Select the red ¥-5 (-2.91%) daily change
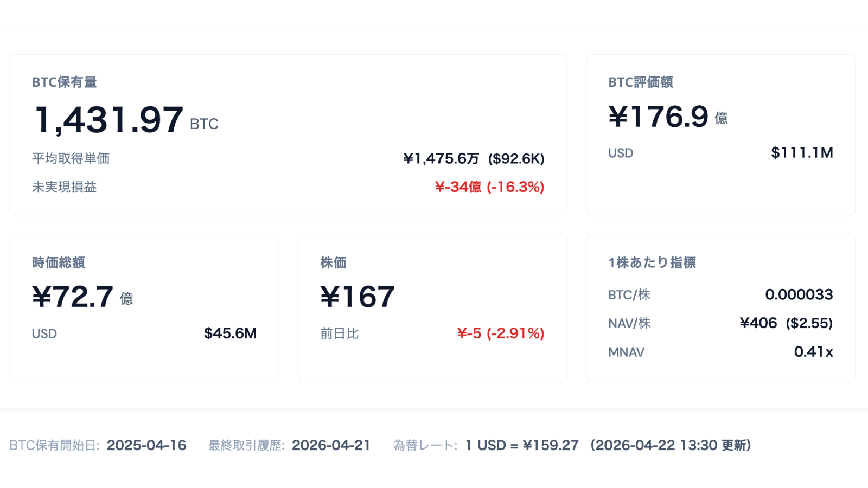Viewport: 868px width, 488px height. (x=500, y=333)
